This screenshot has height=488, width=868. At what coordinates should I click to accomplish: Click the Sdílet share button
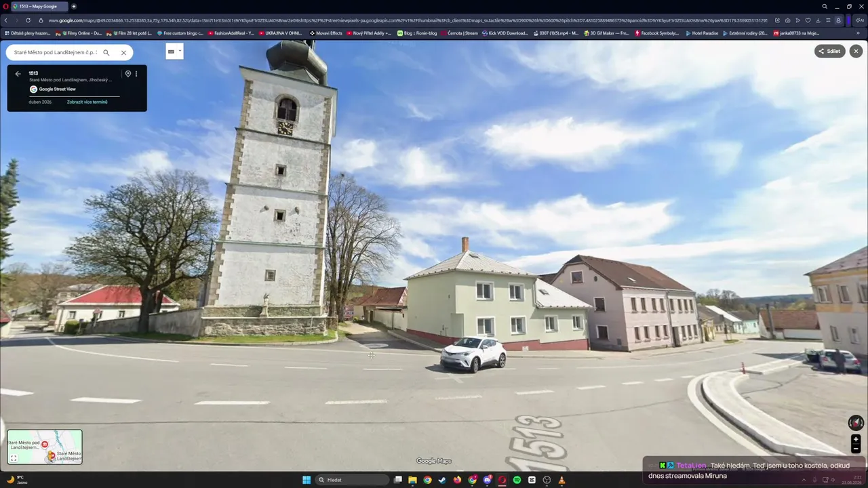830,51
